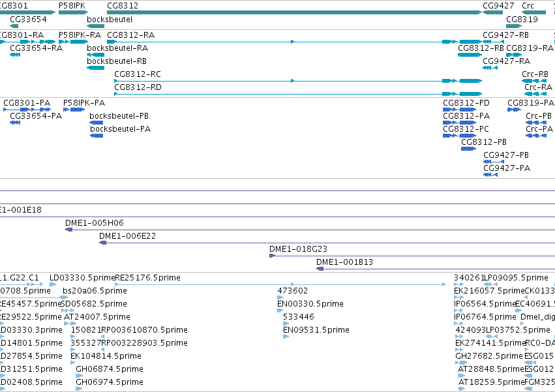The image size is (555, 392).
Task: Select the 533446 EST label
Action: [299, 317]
